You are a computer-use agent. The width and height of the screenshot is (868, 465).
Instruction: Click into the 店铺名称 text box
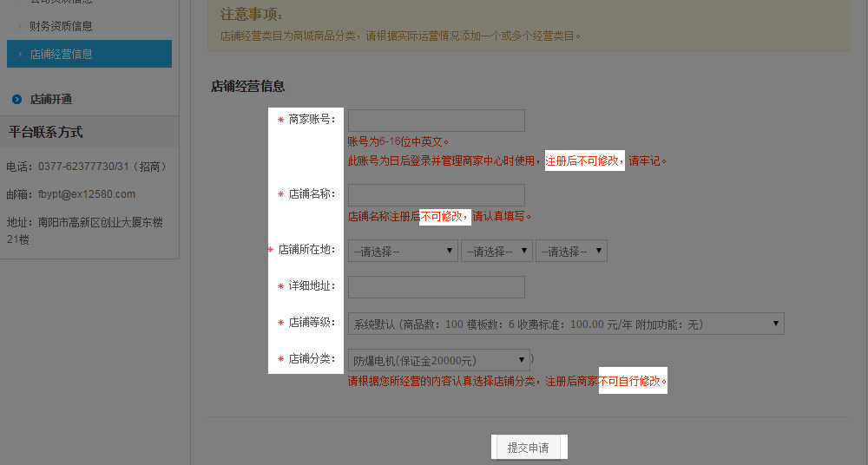[x=436, y=195]
